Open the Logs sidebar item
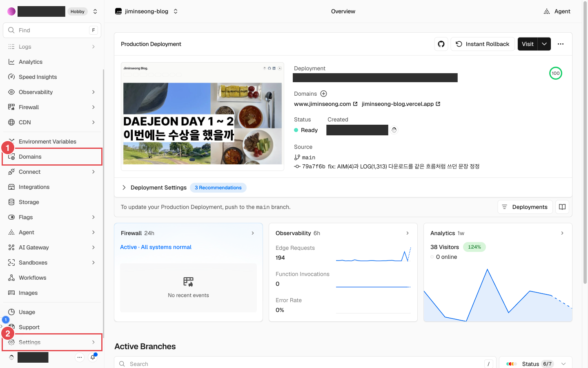The width and height of the screenshot is (588, 368). click(x=52, y=47)
